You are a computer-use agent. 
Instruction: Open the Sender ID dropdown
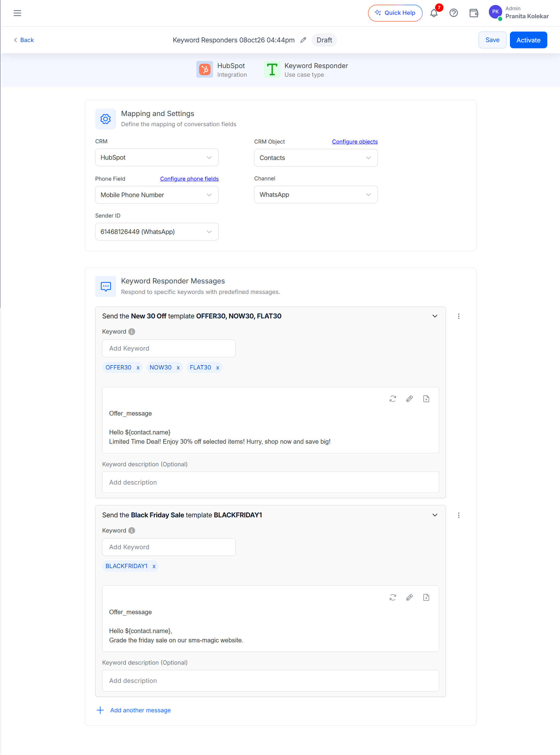tap(156, 232)
